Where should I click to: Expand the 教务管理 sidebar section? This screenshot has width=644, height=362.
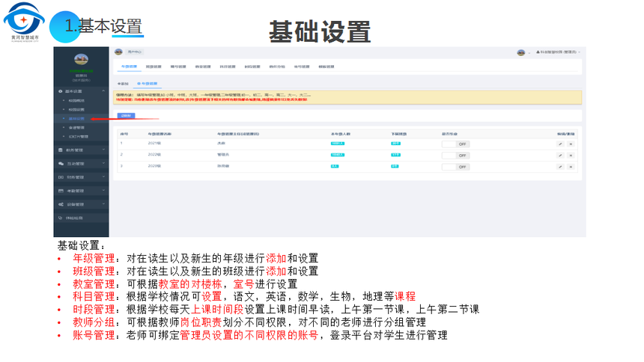(103, 150)
